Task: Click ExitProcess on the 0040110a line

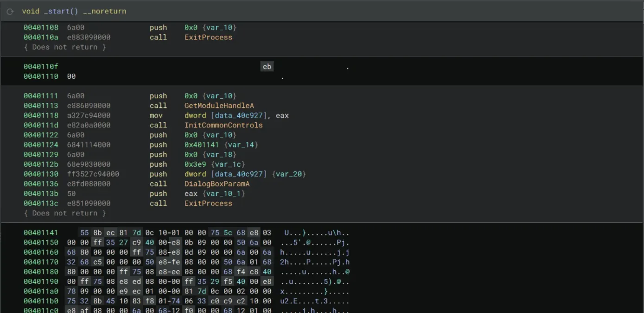Action: point(208,38)
